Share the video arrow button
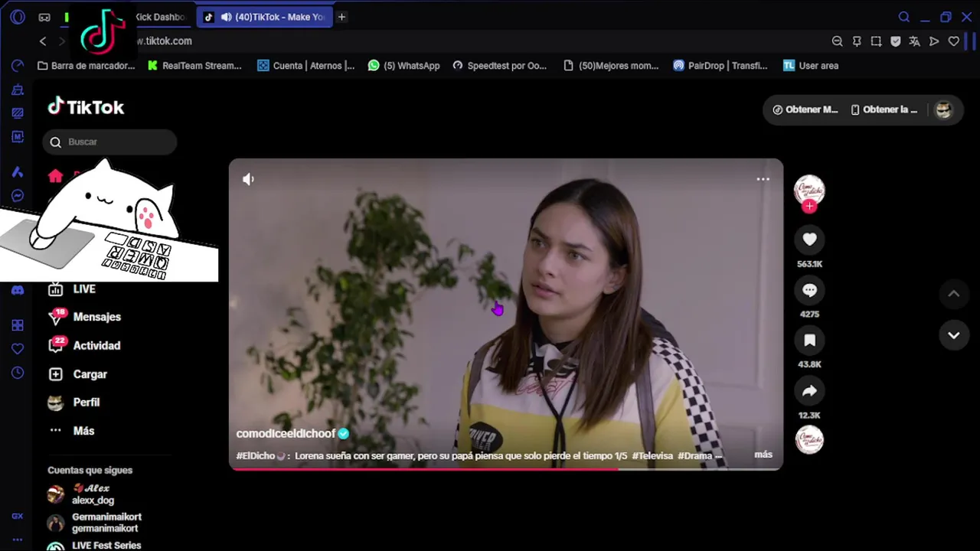 coord(809,391)
